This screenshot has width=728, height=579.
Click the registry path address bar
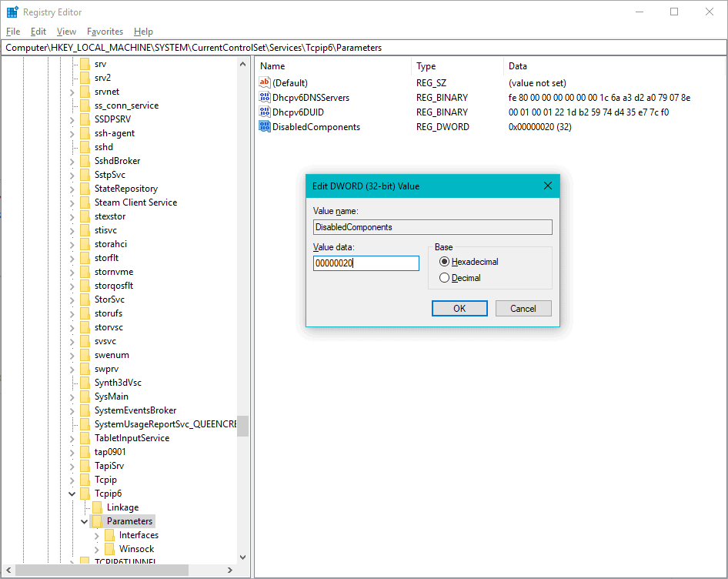point(364,48)
